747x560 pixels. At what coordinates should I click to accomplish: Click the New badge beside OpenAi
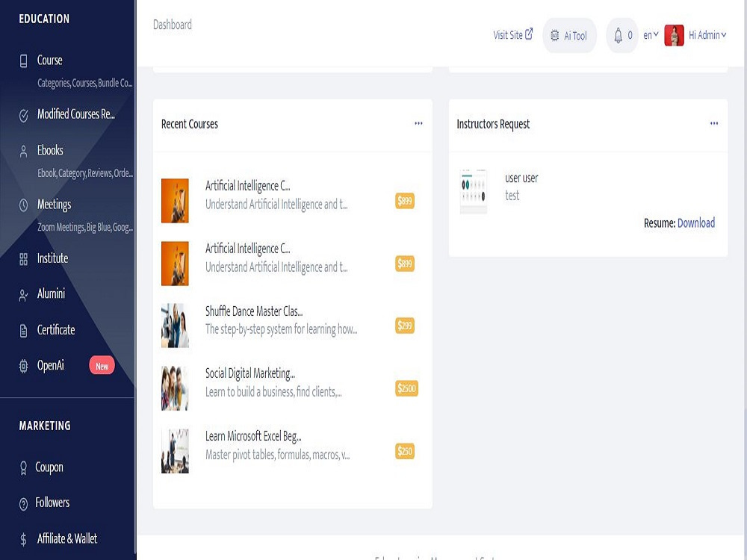102,366
